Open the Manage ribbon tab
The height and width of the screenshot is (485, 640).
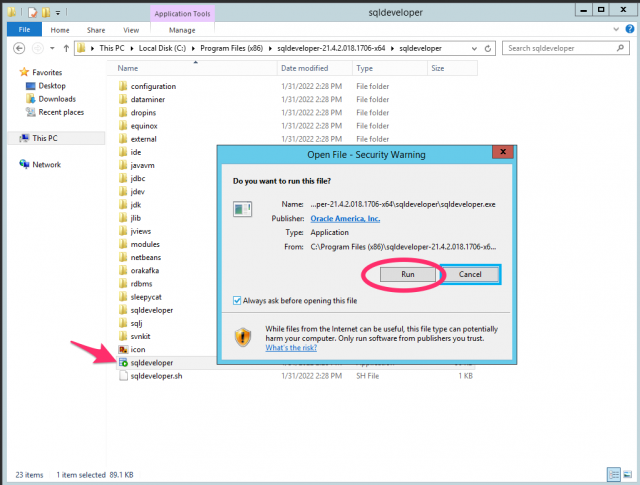pos(182,30)
